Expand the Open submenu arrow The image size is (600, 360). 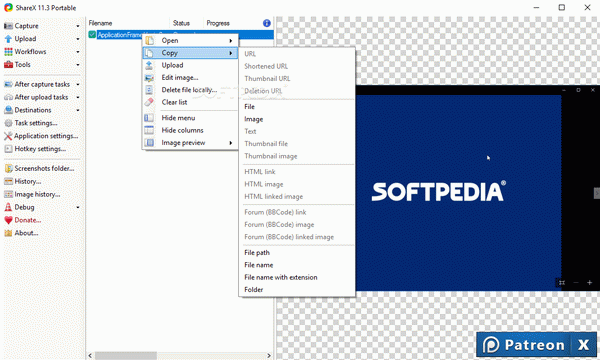[231, 41]
